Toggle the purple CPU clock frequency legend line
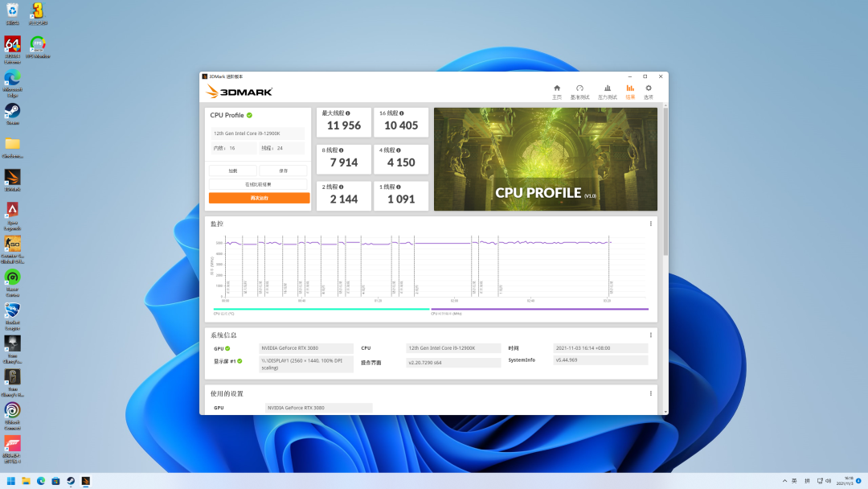The width and height of the screenshot is (868, 489). (540, 309)
